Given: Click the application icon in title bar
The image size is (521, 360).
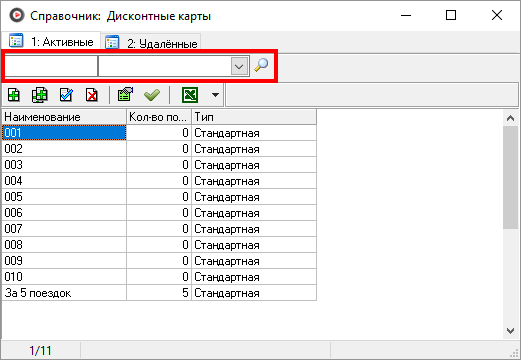Looking at the screenshot, I should click(16, 15).
